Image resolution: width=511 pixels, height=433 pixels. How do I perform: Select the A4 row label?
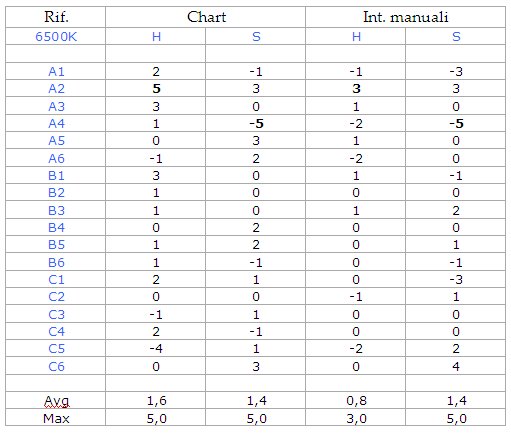click(56, 124)
